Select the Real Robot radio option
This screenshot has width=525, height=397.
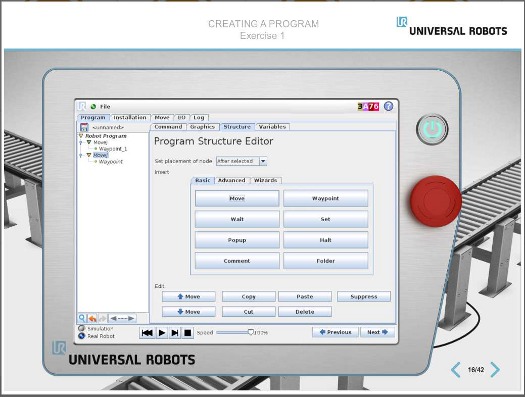click(x=81, y=336)
